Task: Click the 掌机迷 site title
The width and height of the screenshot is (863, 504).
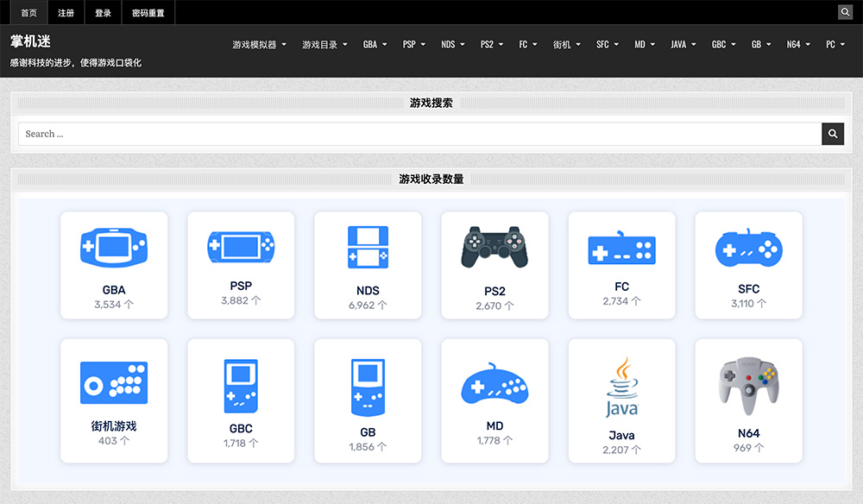Action: click(31, 41)
